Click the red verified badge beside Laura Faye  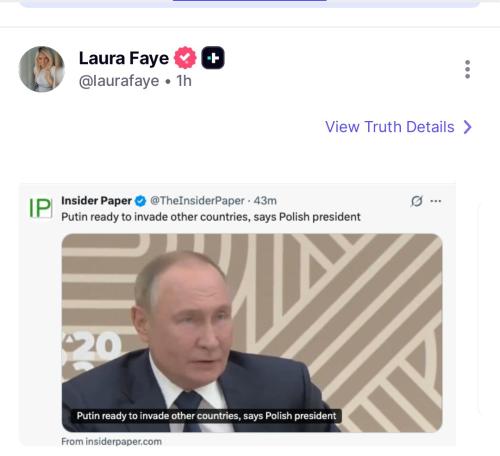[185, 58]
